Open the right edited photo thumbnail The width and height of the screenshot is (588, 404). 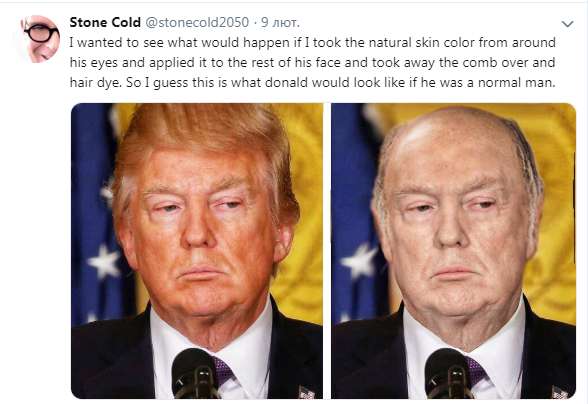(453, 251)
